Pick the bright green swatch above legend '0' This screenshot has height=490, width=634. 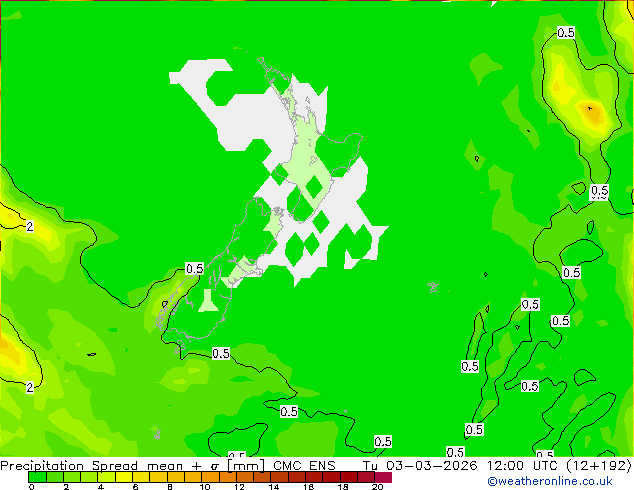click(37, 477)
